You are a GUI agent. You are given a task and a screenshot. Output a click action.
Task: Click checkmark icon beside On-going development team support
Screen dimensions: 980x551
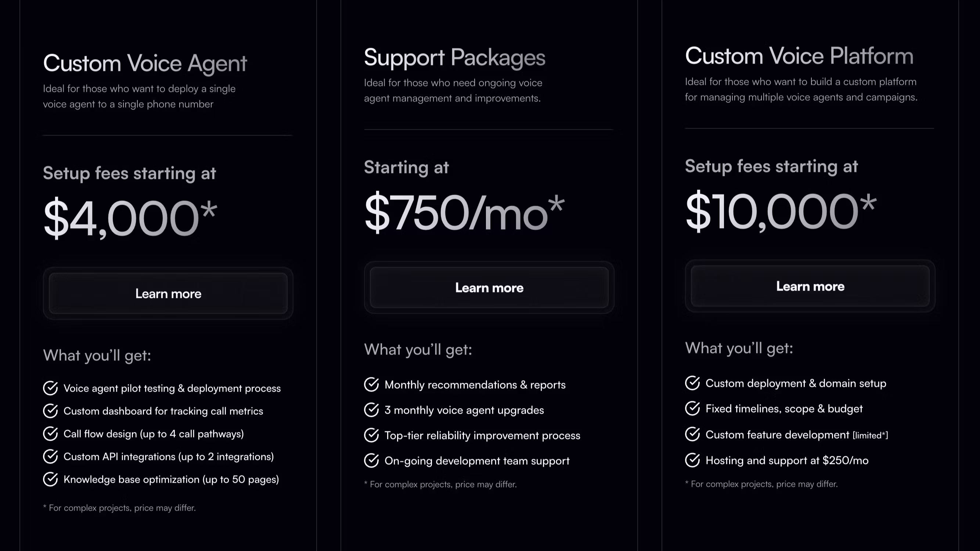(371, 461)
